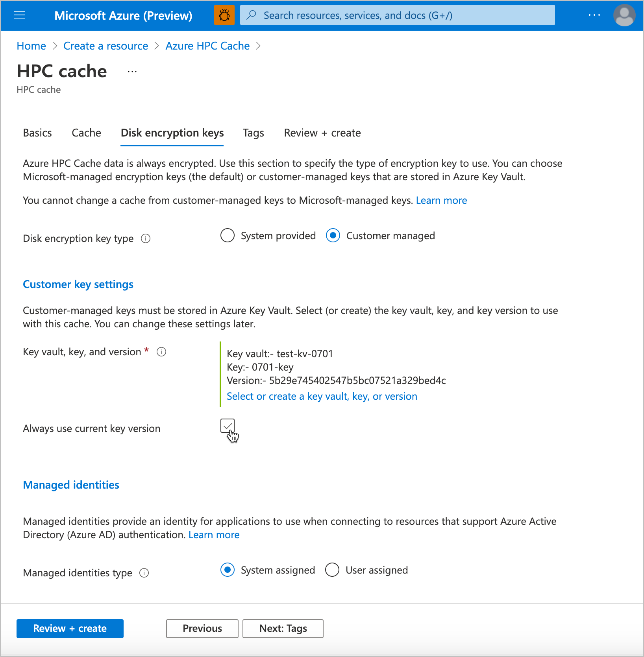Click the orange bug report icon
Image resolution: width=644 pixels, height=657 pixels.
coord(224,15)
